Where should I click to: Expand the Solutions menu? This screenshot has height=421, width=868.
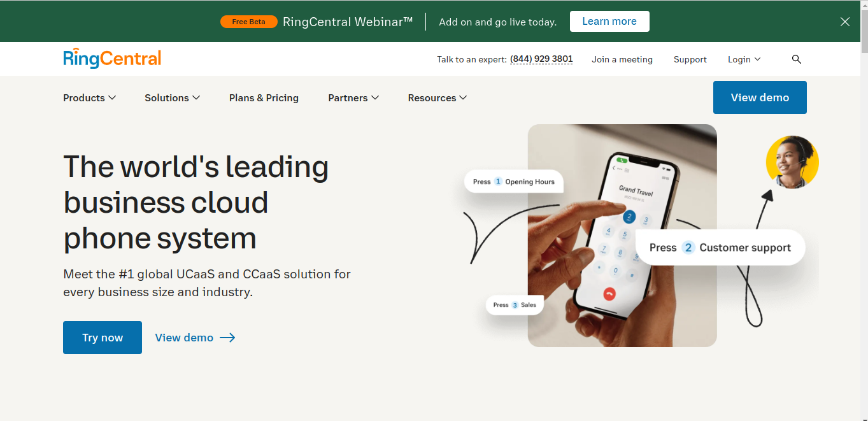pyautogui.click(x=173, y=97)
